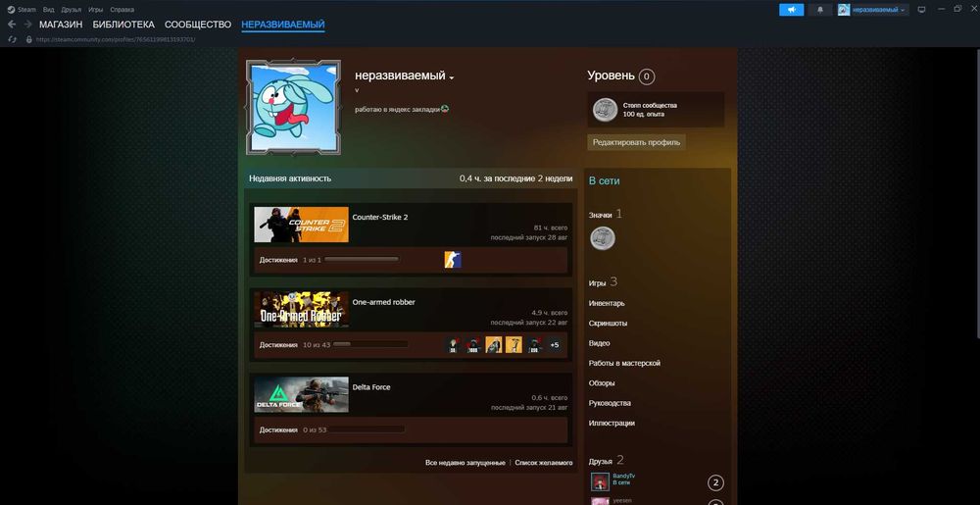Open the One-armed robber title link
This screenshot has width=980, height=505.
384,302
